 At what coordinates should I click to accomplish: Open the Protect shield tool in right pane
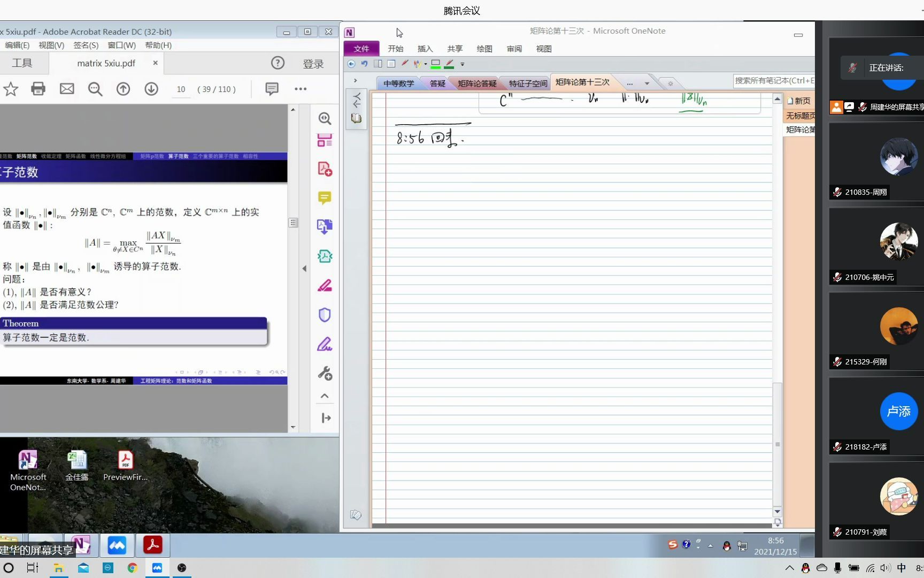[x=325, y=315]
